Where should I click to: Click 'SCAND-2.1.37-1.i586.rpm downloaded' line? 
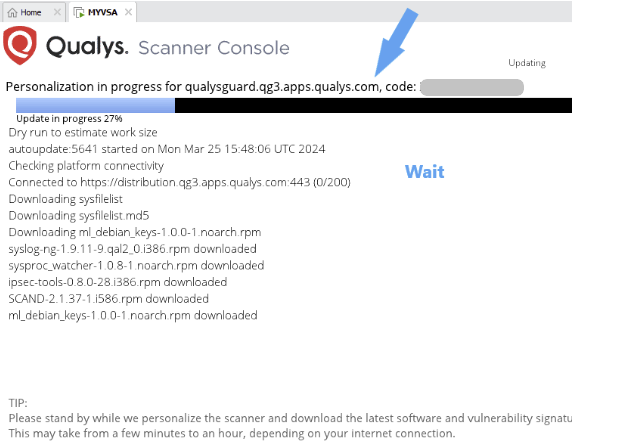tap(109, 299)
